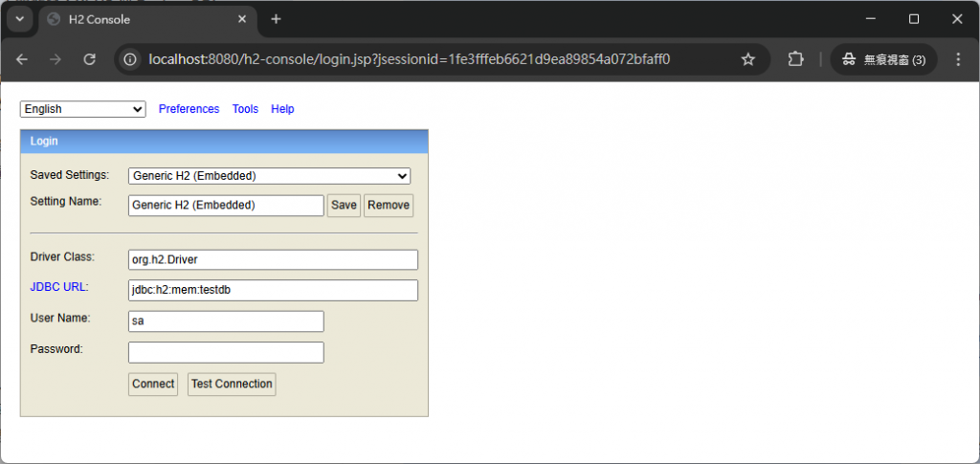
Task: Connect to the database
Action: tap(153, 384)
